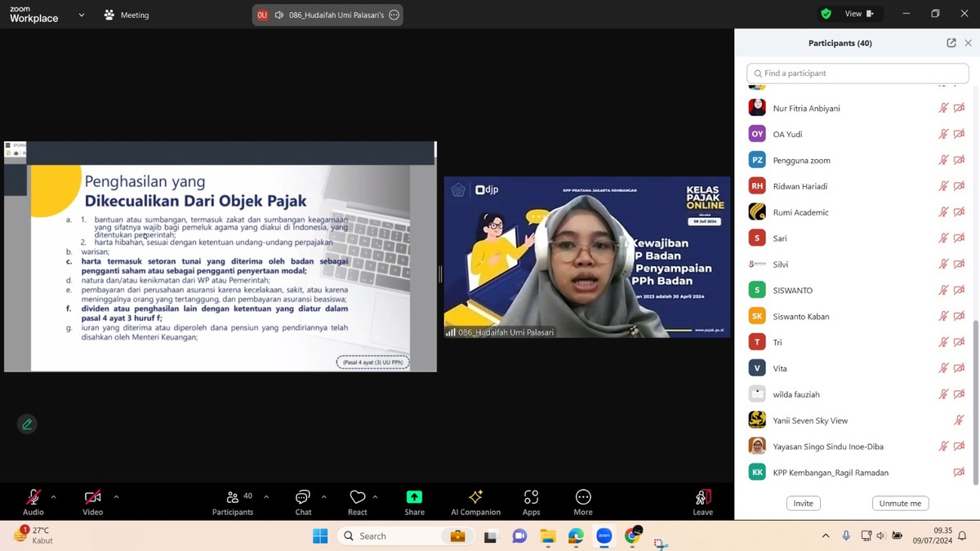Toggle the Participants panel
This screenshot has height=551, width=980.
(x=233, y=497)
